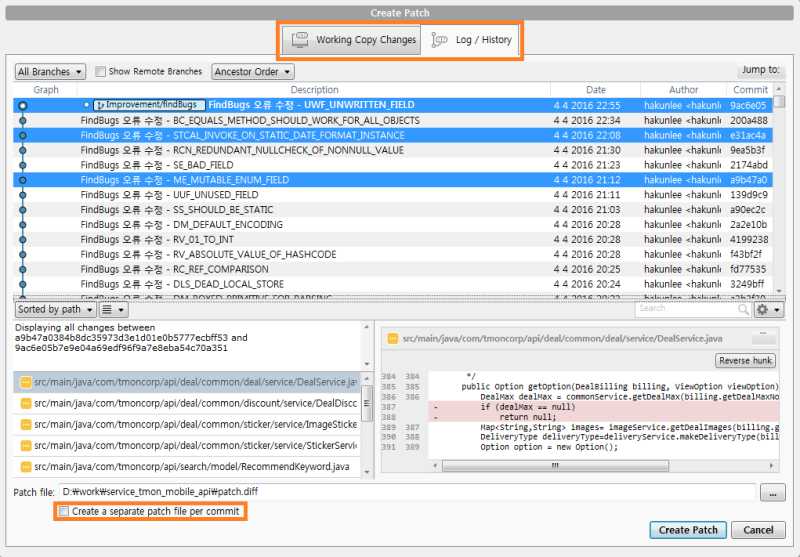Screen dimensions: 800x557
Task: Select commit BC_EQUALS_METHOD_SHOULD_WORK_FOR_ALL_OBJECTS
Action: 392,120
